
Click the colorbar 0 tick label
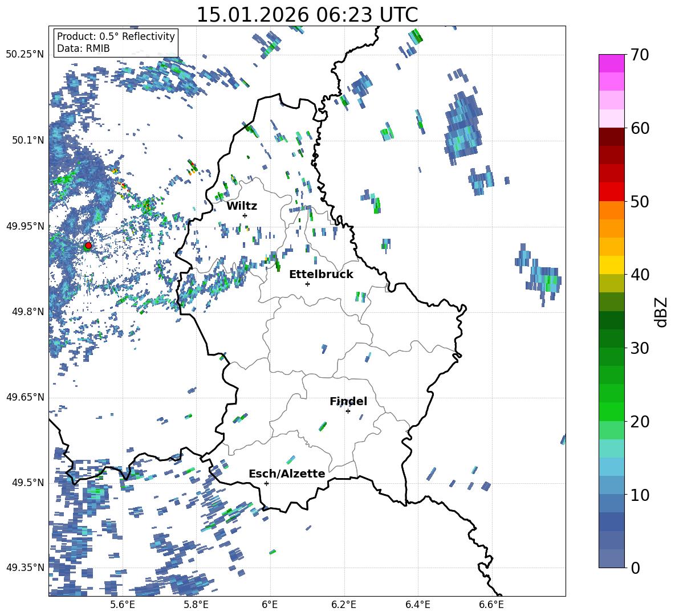(x=635, y=568)
